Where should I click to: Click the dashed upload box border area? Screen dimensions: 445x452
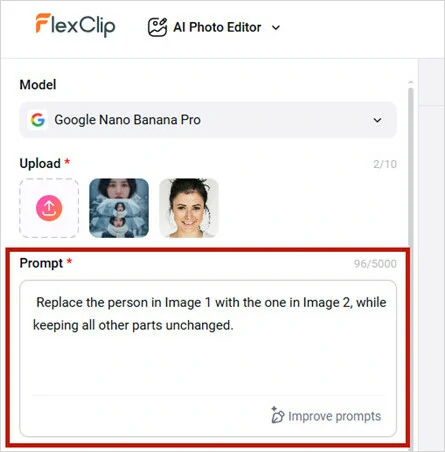coord(49,208)
